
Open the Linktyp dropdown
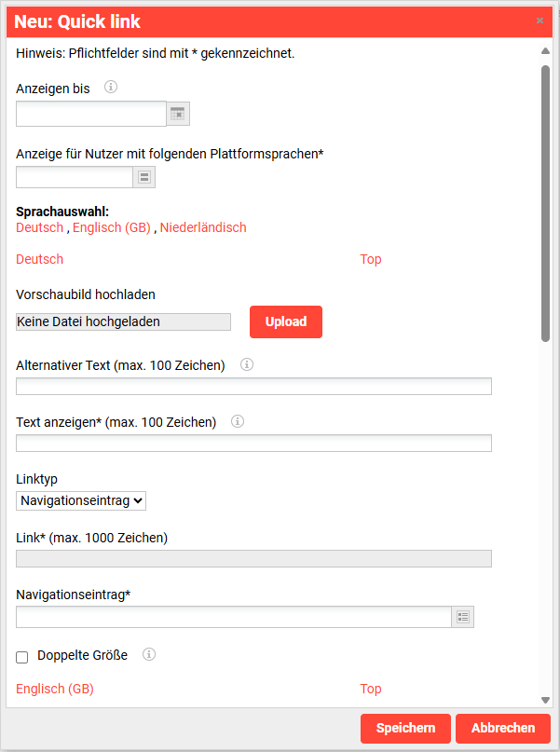coord(80,500)
